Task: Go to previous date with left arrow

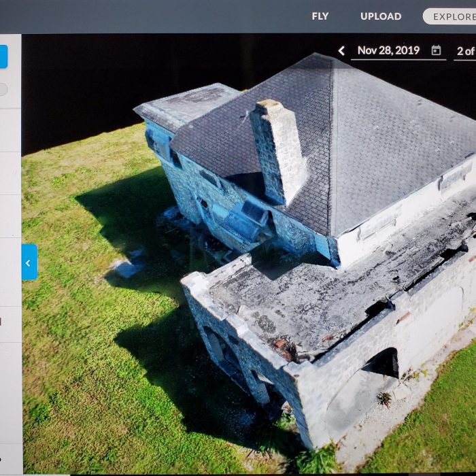Action: coord(341,51)
